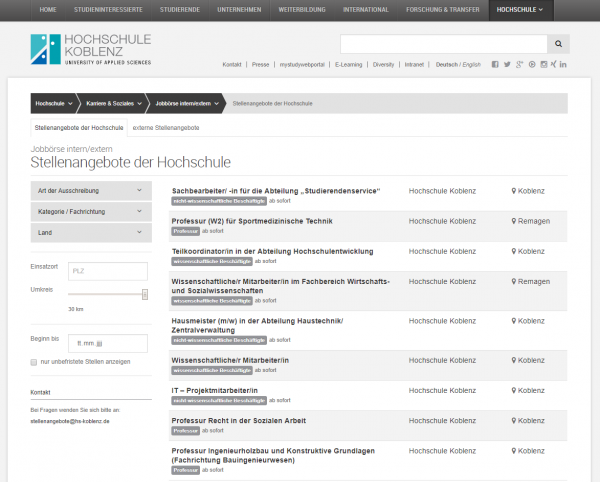Open job Teilkoordinator/in Hochschulentwicklung
The image size is (600, 482).
pyautogui.click(x=272, y=251)
